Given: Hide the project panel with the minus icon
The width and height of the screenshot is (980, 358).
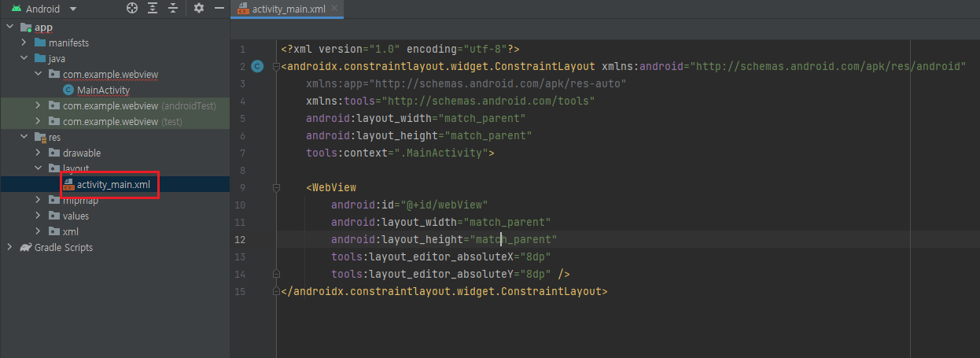Looking at the screenshot, I should point(219,9).
